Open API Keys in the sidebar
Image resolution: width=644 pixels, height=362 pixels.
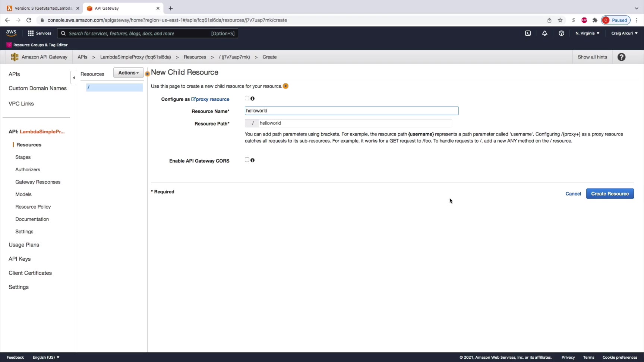pos(20,259)
